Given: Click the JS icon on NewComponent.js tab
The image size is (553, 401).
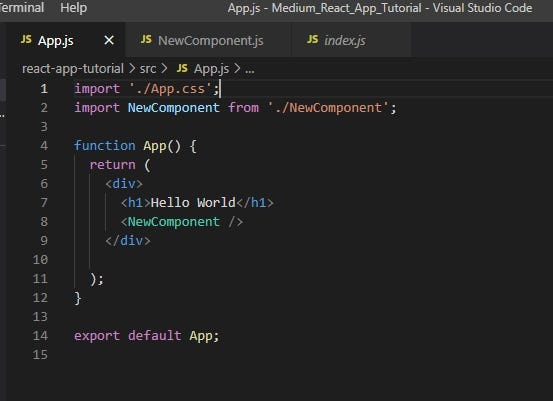Looking at the screenshot, I should [x=146, y=39].
